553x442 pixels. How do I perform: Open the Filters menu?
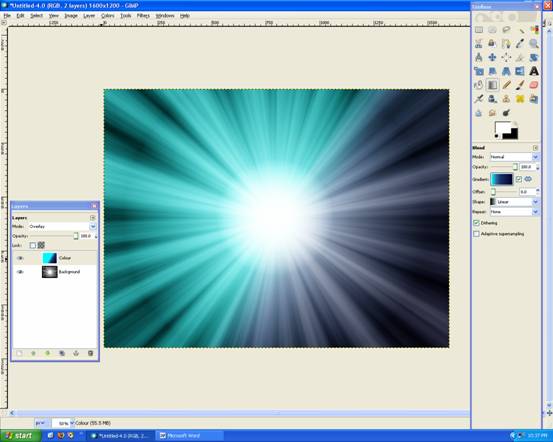pyautogui.click(x=143, y=16)
